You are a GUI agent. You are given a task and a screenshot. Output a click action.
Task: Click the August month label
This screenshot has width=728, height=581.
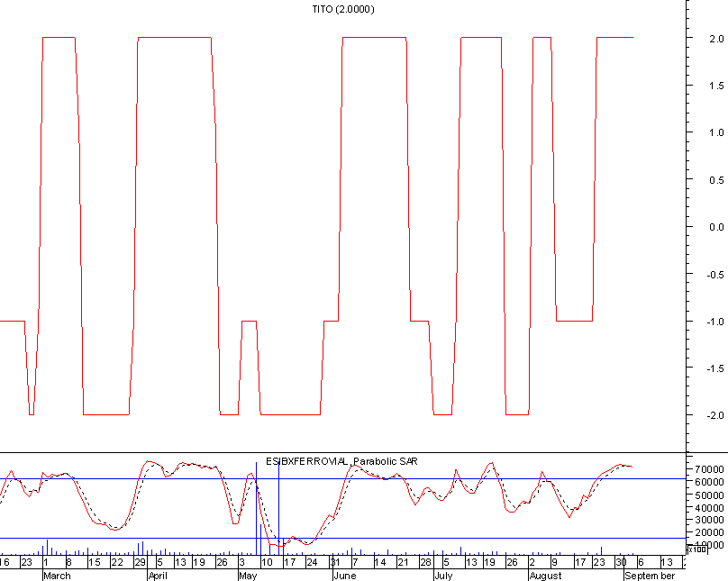tap(545, 576)
